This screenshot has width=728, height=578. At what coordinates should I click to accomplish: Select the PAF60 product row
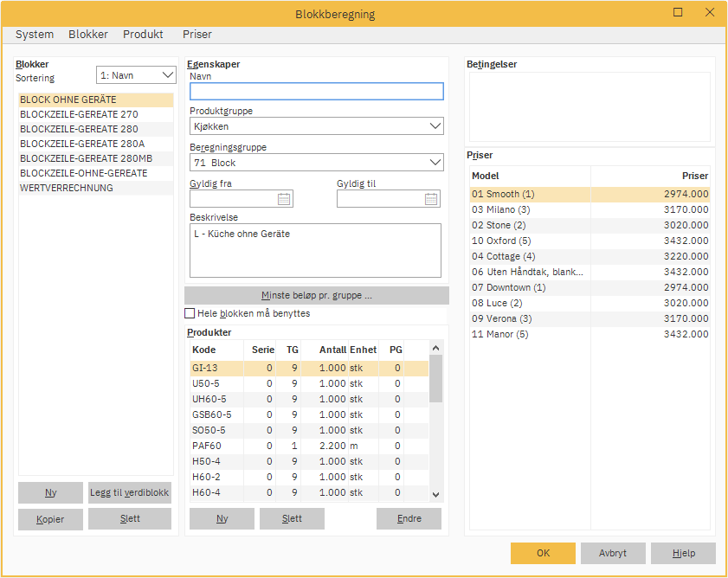pos(206,446)
